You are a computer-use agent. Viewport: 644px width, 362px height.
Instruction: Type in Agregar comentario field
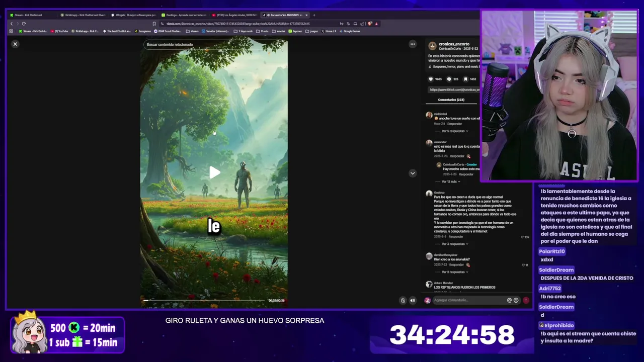pos(468,300)
